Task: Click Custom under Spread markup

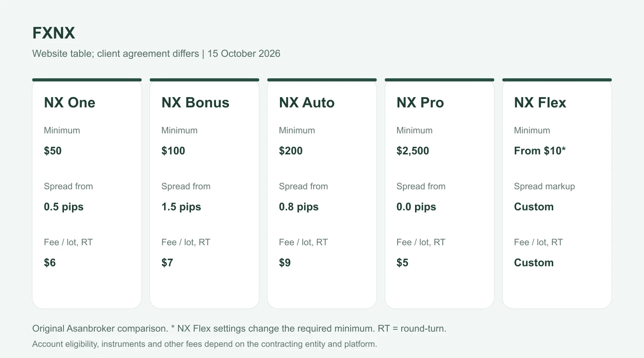Action: pos(534,207)
